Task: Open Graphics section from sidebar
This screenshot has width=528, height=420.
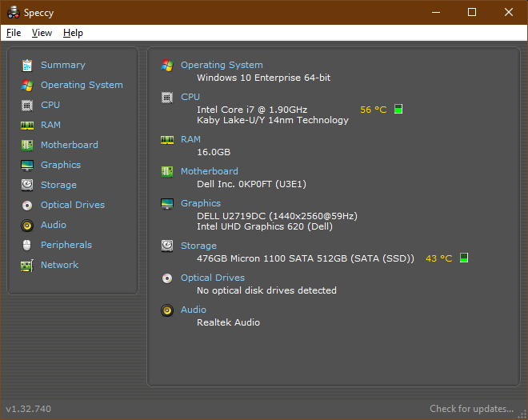Action: click(61, 165)
